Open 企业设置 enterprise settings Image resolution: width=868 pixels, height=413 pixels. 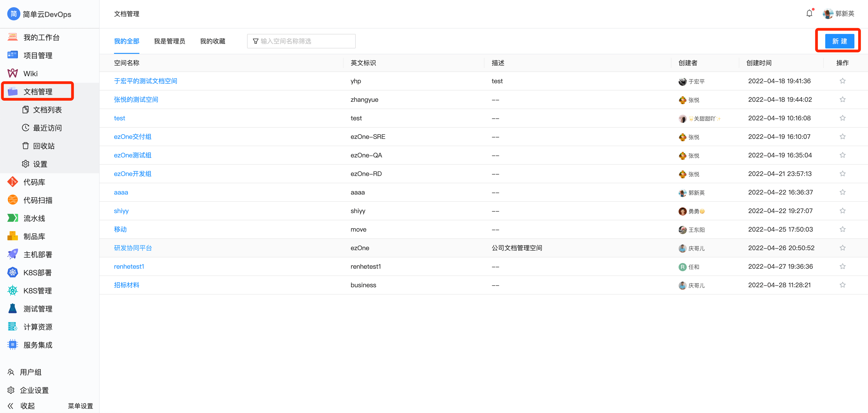[x=34, y=390]
